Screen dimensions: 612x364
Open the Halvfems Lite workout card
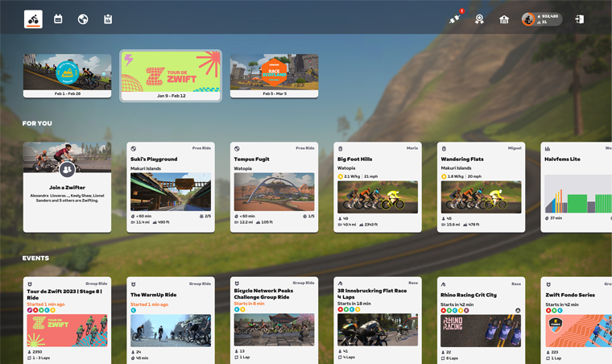pos(576,187)
